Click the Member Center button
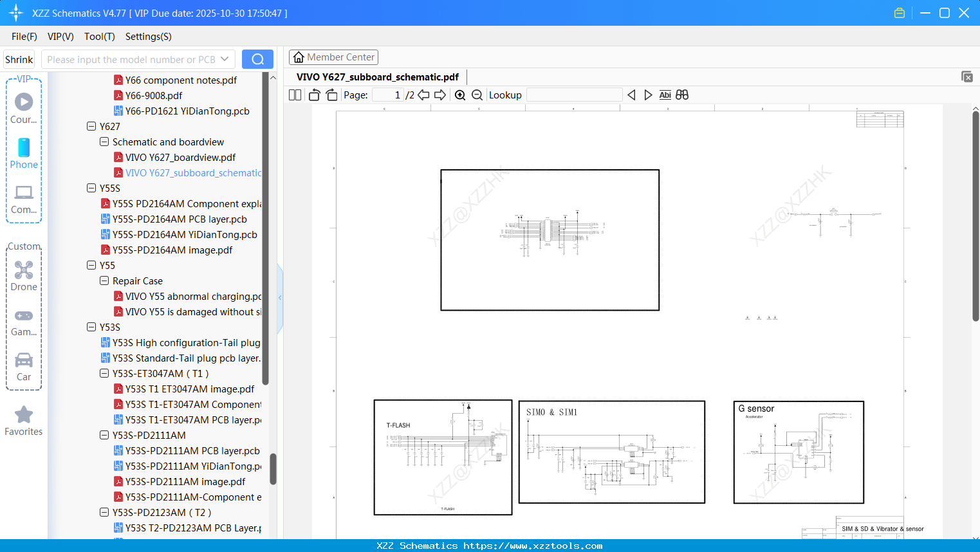The width and height of the screenshot is (980, 552). pyautogui.click(x=333, y=57)
